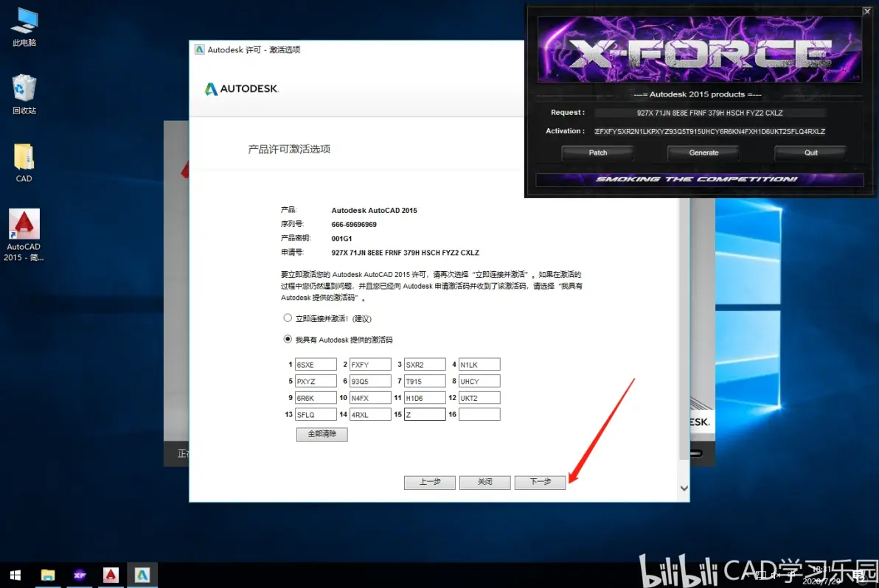Image resolution: width=879 pixels, height=588 pixels.
Task: Switch to X-Force keygen in the taskbar
Action: (80, 575)
